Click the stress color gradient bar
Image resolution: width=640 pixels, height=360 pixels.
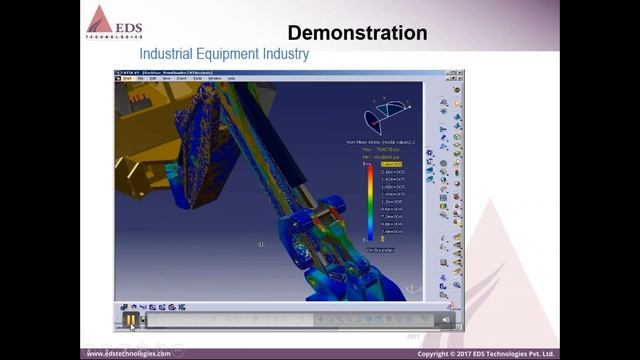(370, 202)
